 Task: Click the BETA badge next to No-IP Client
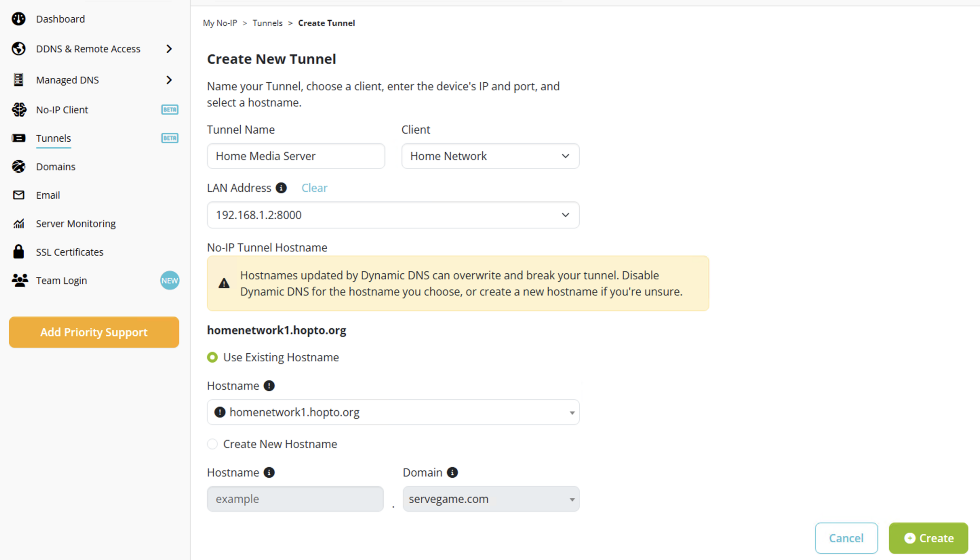(x=170, y=109)
